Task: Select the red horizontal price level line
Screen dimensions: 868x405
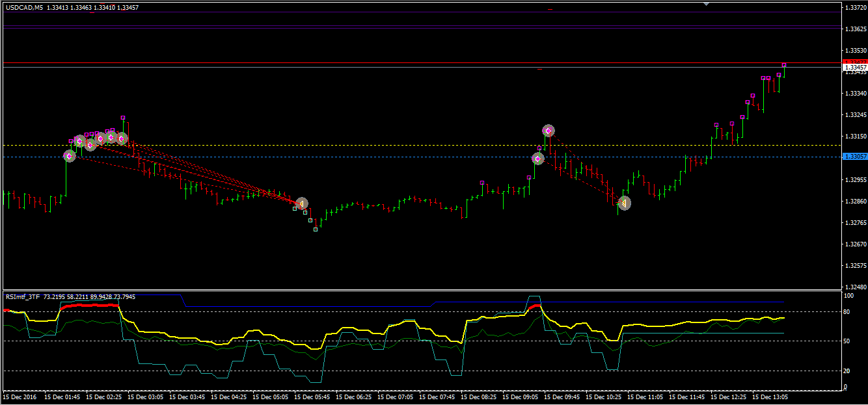Action: click(x=422, y=63)
